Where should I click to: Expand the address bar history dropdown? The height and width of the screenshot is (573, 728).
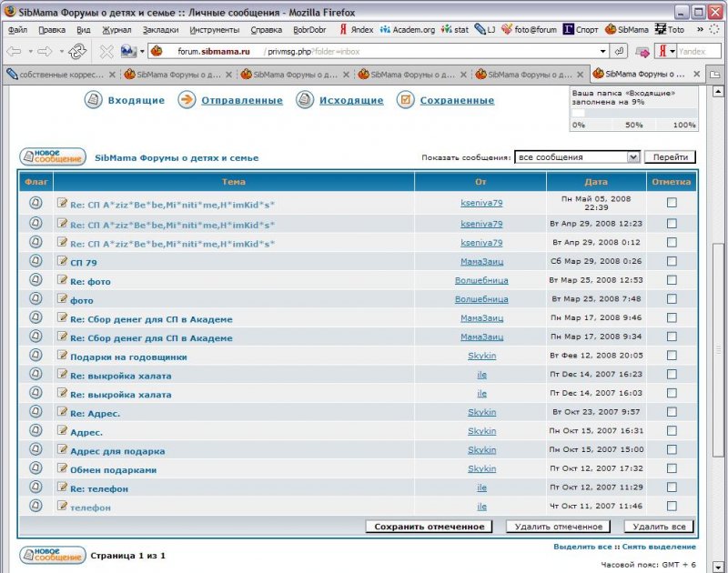602,52
